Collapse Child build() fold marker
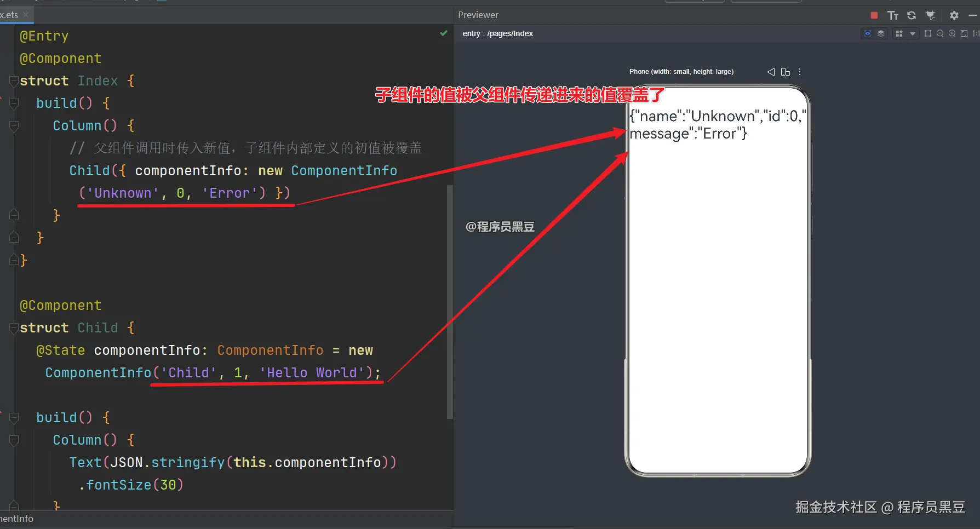Screen dimensions: 980x529 click(x=14, y=418)
